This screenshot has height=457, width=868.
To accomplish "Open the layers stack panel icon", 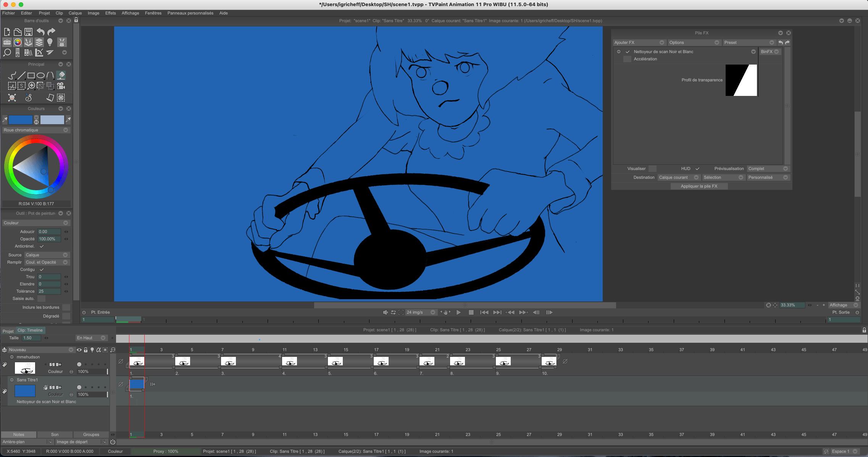I will click(39, 42).
